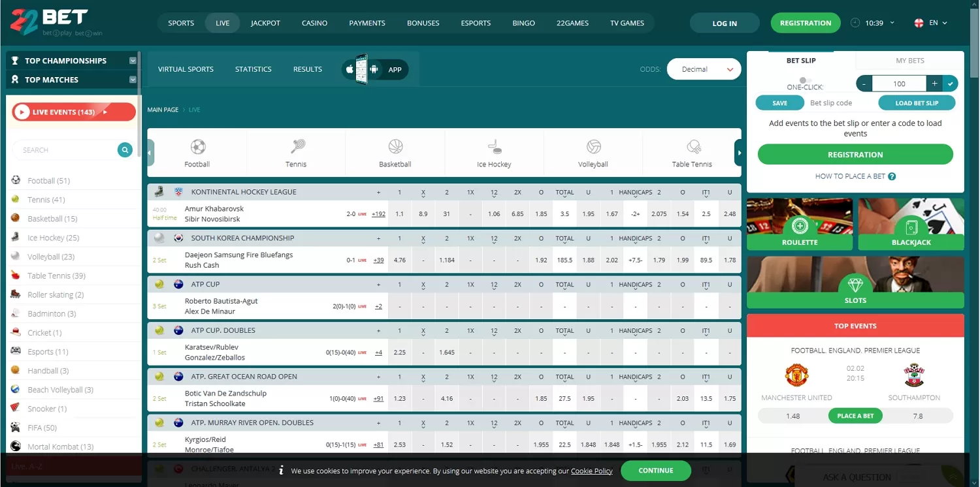This screenshot has height=487, width=980.
Task: Click the LOAD BET SLIP button
Action: point(917,103)
